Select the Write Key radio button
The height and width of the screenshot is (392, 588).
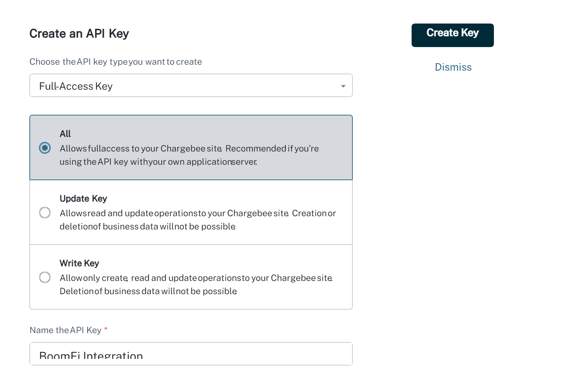pyautogui.click(x=45, y=277)
